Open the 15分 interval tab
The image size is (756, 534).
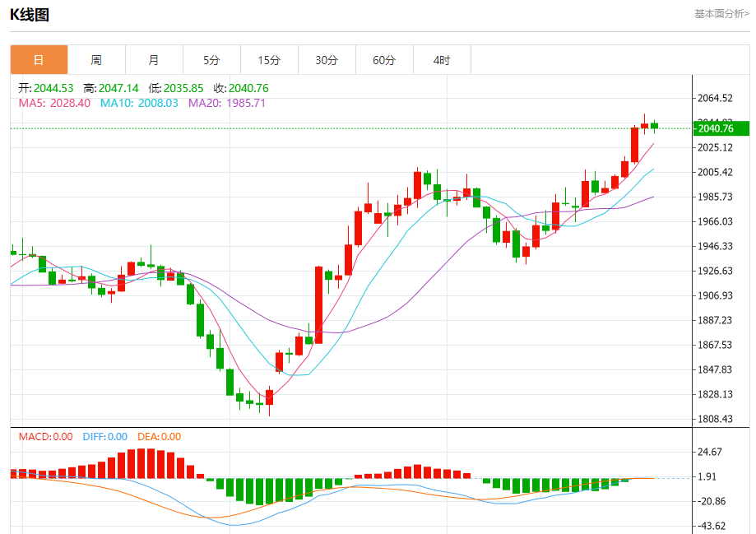(x=269, y=60)
